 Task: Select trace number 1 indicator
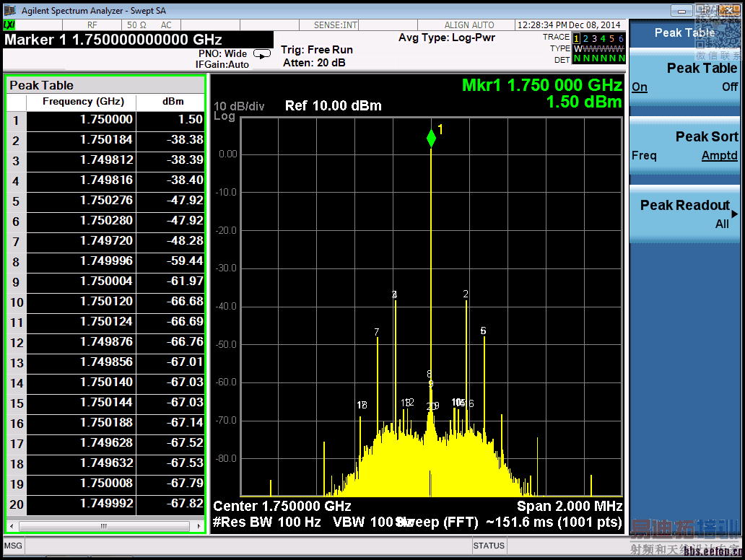coord(577,38)
